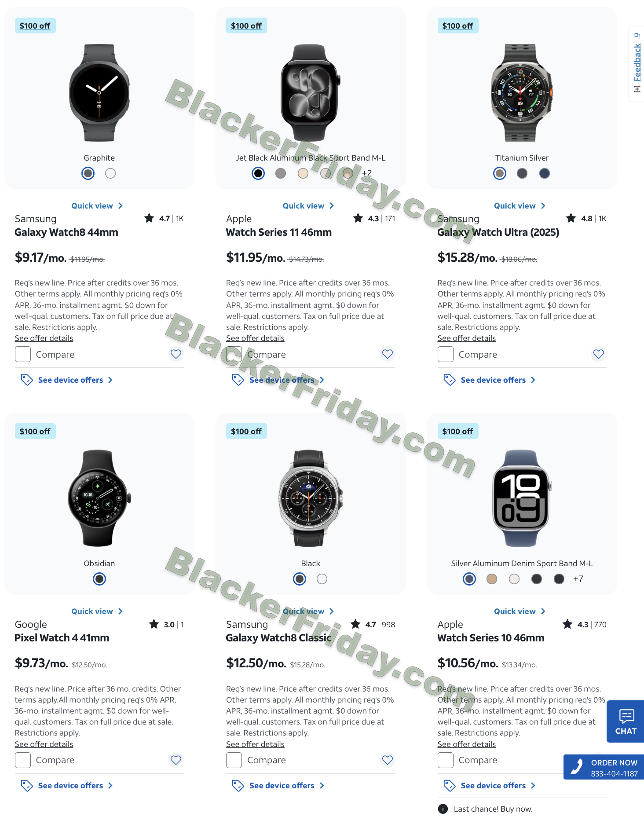644x820 pixels.
Task: See device offers for Watch Series 10 46mm
Action: 493,785
